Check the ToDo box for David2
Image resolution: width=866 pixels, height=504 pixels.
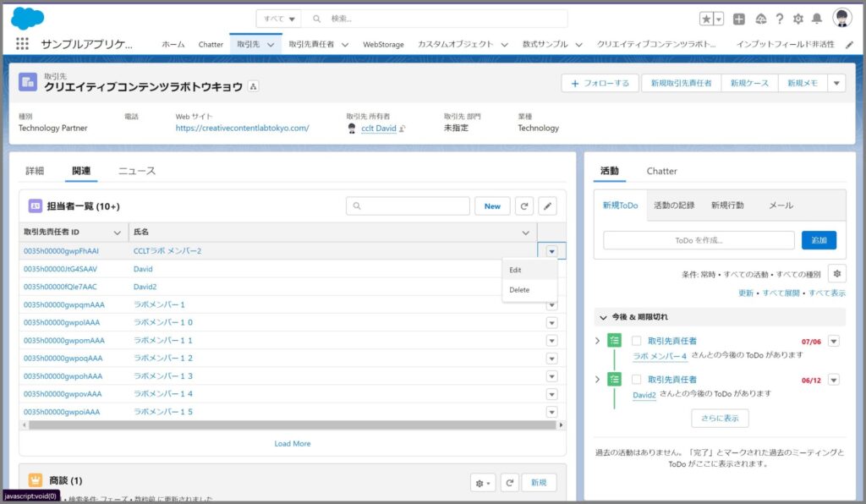click(637, 380)
